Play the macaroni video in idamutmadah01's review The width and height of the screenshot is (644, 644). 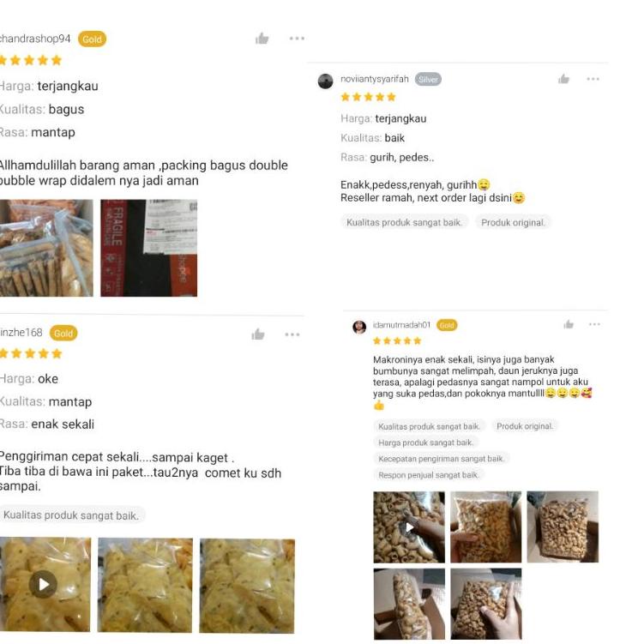(409, 527)
